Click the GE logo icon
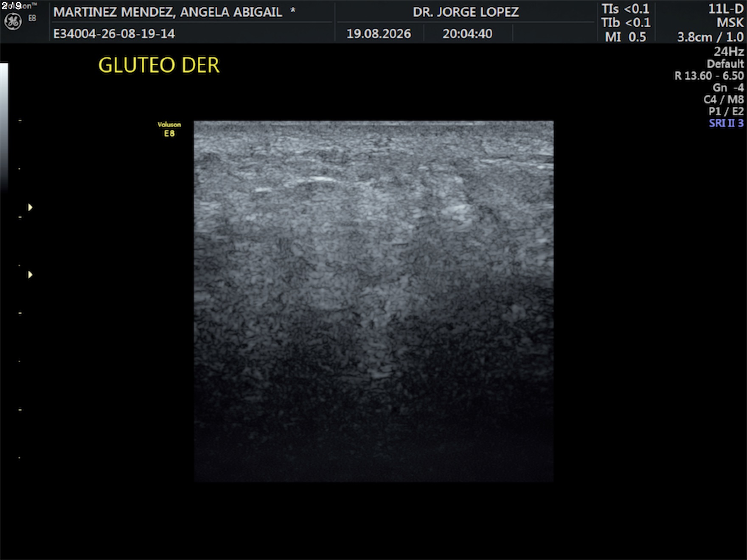Viewport: 747px width, 560px height. tap(13, 22)
